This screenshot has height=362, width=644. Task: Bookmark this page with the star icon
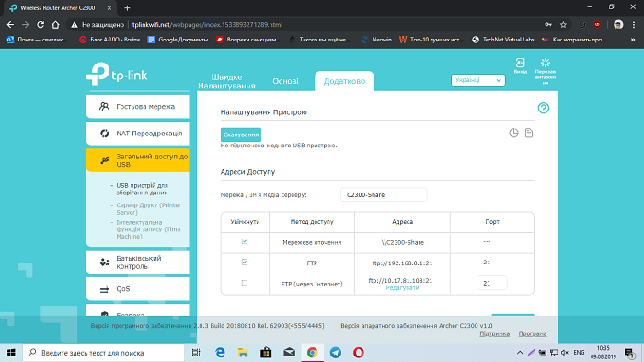563,25
